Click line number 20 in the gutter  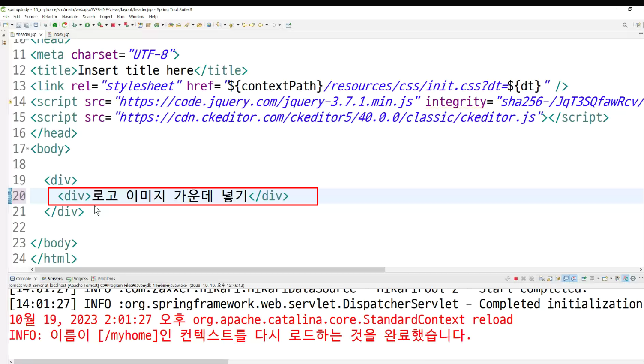(x=19, y=196)
